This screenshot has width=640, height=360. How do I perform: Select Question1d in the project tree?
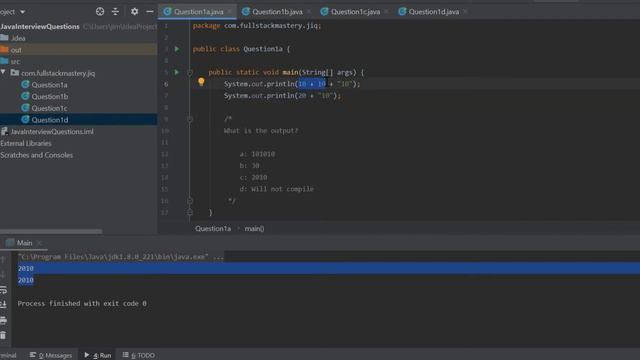(78, 120)
